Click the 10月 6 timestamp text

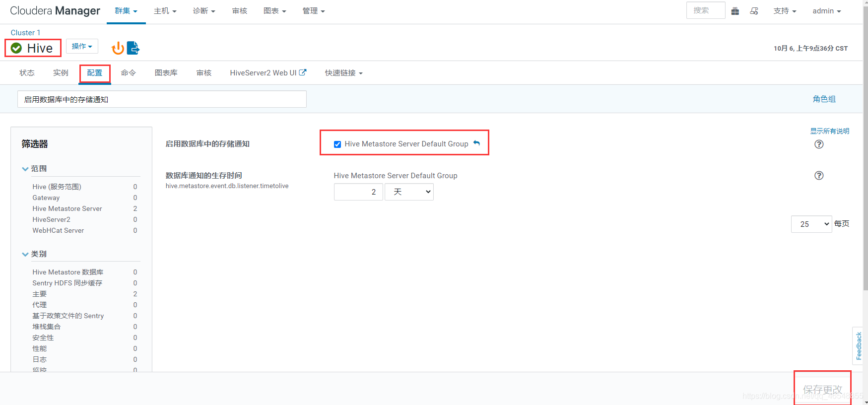tap(810, 49)
